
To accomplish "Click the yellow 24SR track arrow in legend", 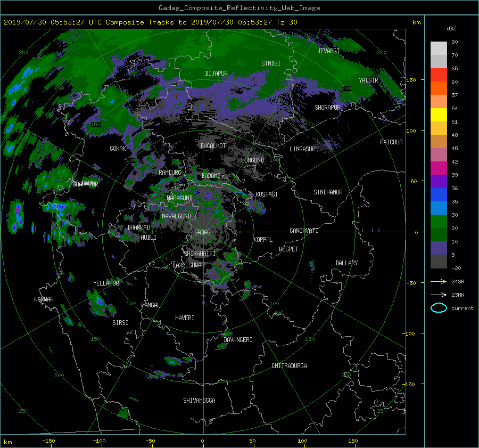I will pyautogui.click(x=439, y=281).
